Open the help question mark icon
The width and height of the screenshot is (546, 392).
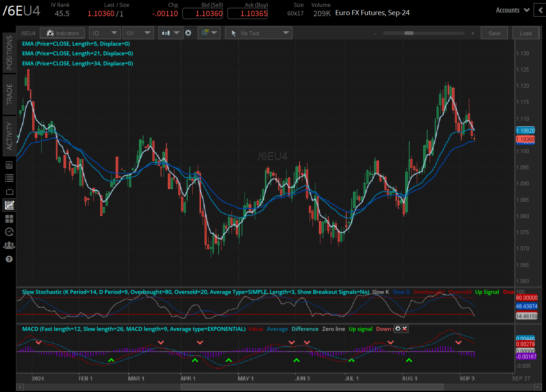point(9,259)
